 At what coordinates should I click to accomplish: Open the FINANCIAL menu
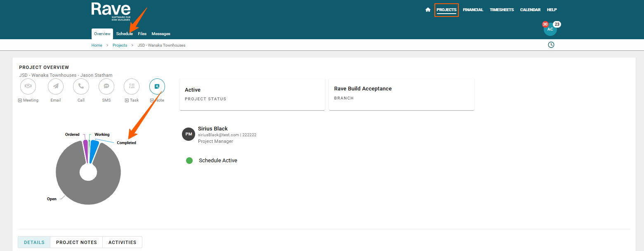click(473, 10)
